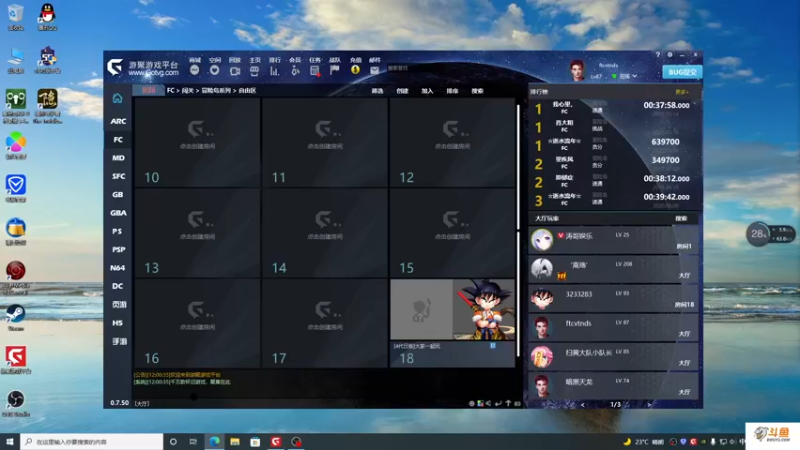The height and width of the screenshot is (450, 800).
Task: Open the 空间 space heart icon
Action: [214, 70]
